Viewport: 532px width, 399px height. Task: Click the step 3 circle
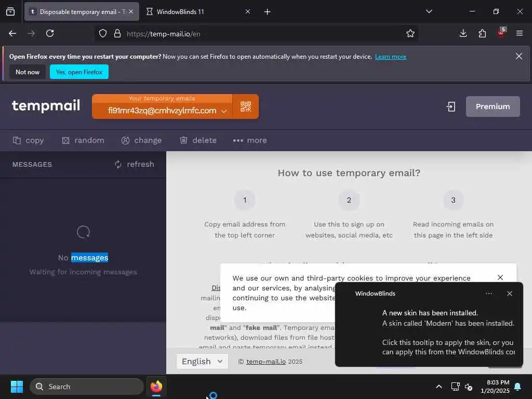click(453, 200)
